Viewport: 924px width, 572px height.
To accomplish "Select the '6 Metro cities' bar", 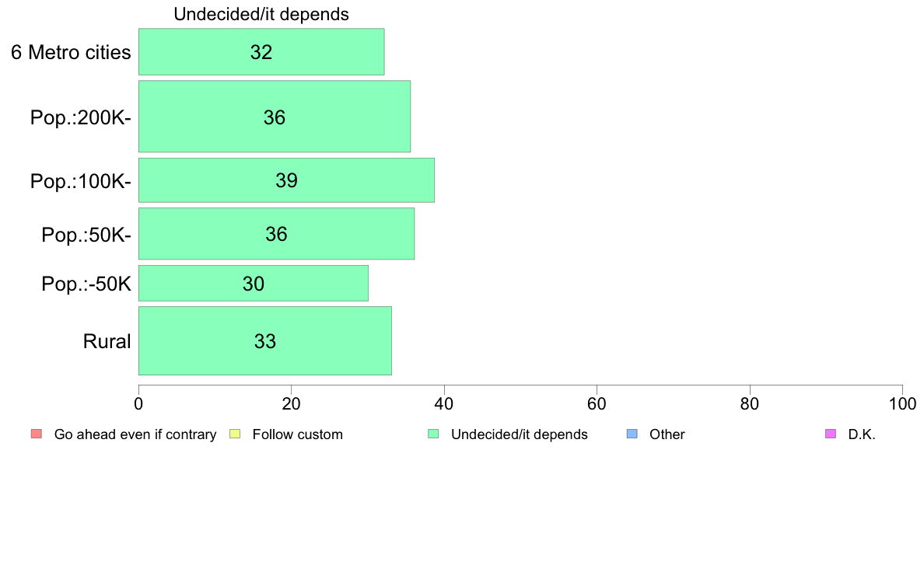I will tap(261, 52).
